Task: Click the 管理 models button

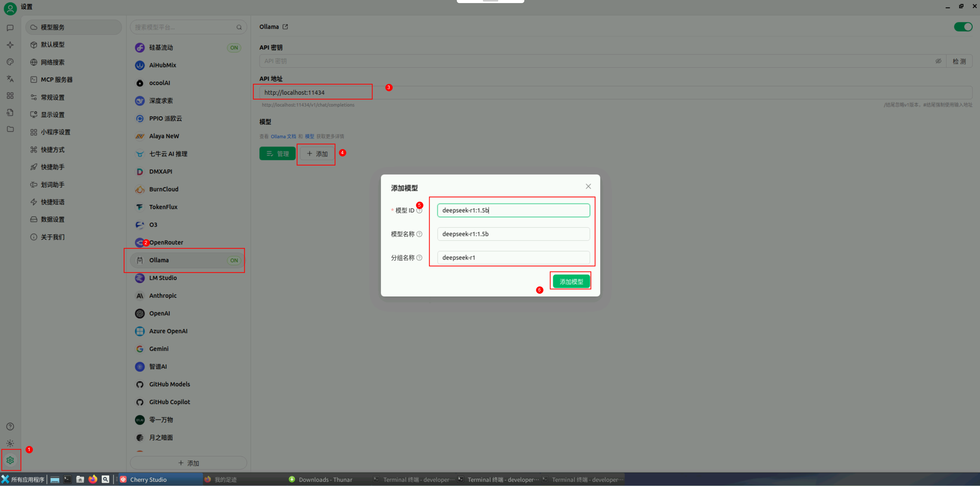Action: click(277, 154)
